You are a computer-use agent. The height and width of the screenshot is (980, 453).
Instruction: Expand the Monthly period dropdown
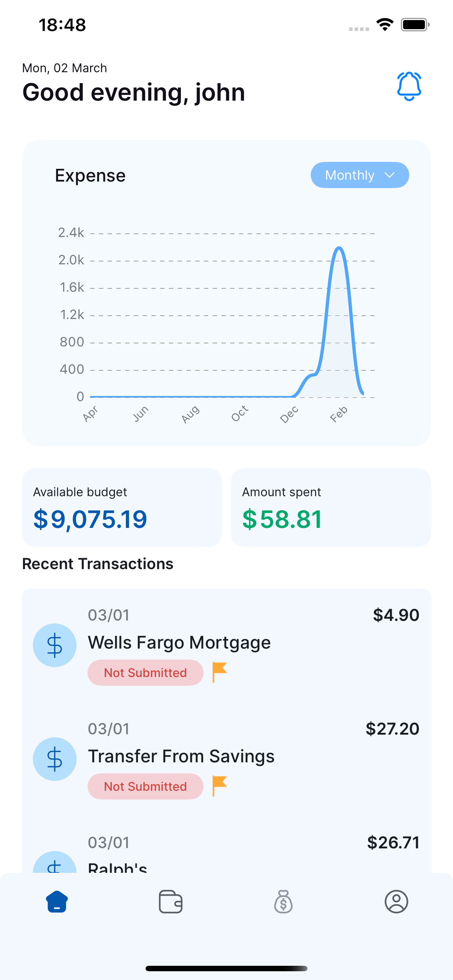coord(359,175)
